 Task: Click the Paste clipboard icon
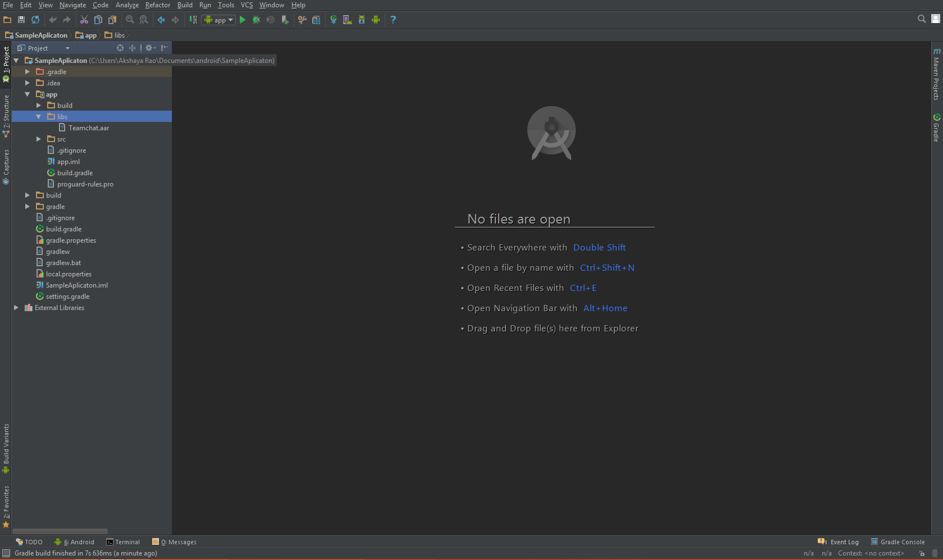click(x=112, y=20)
